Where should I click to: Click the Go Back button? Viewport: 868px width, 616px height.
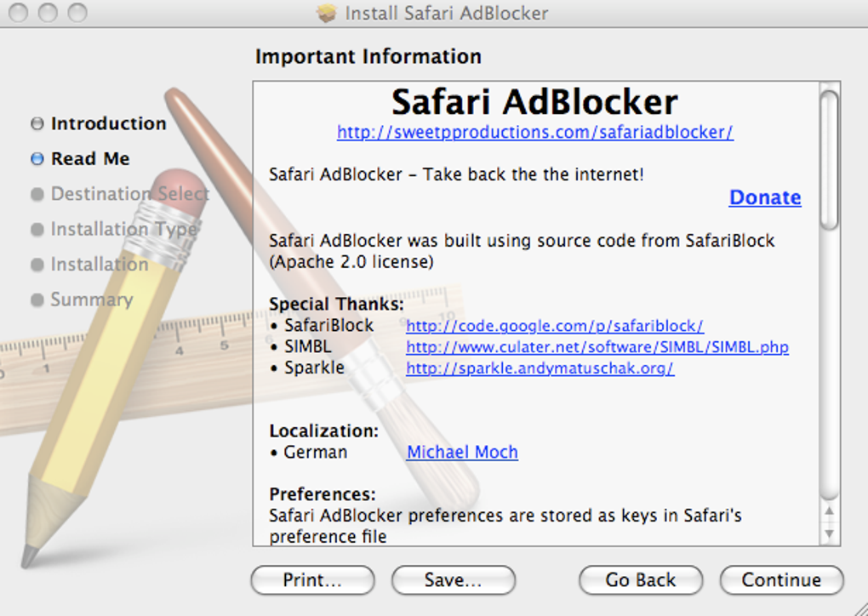point(641,580)
